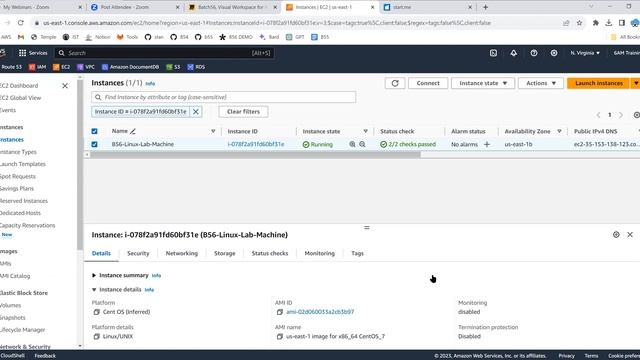This screenshot has height=360, width=640.
Task: Click the Clear filters button
Action: click(x=243, y=111)
